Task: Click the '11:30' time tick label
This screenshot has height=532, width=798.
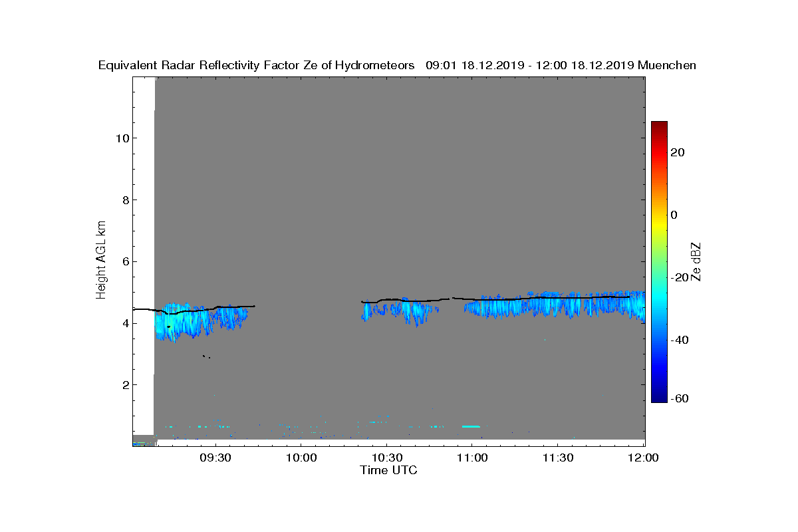Action: click(x=558, y=458)
